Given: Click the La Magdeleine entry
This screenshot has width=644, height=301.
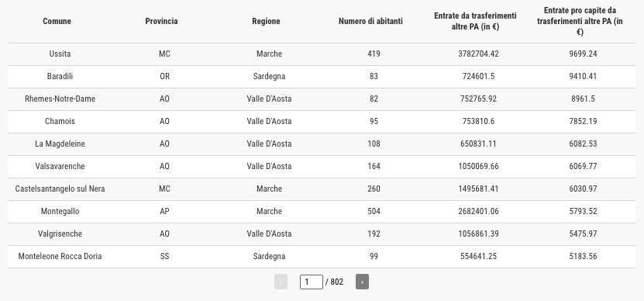Looking at the screenshot, I should tap(60, 144).
